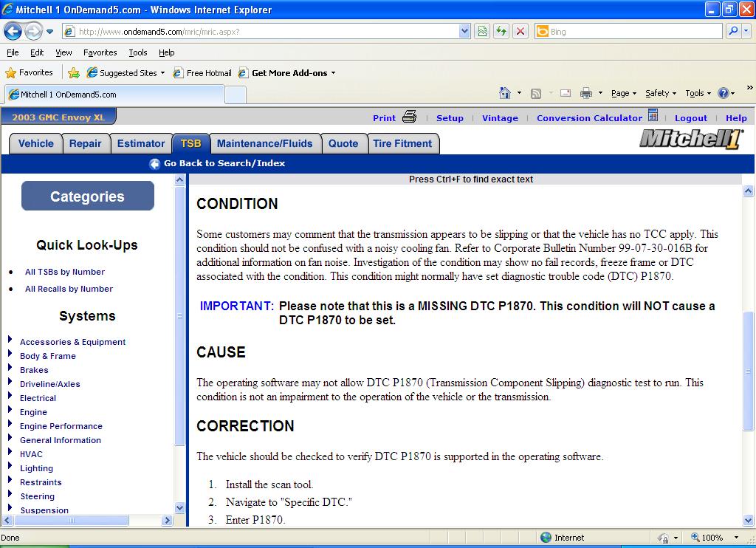The height and width of the screenshot is (548, 756).
Task: Switch to the Estimator tab
Action: [x=141, y=144]
